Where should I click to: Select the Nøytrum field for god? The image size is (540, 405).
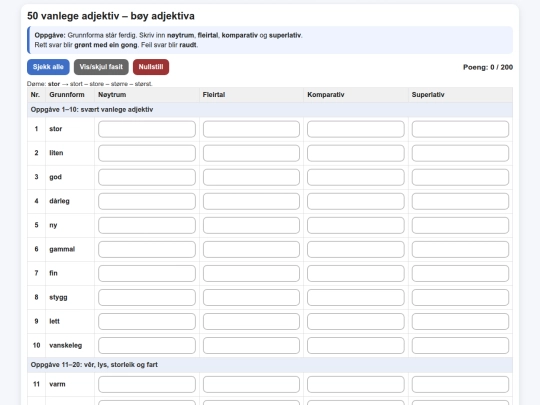(x=147, y=177)
